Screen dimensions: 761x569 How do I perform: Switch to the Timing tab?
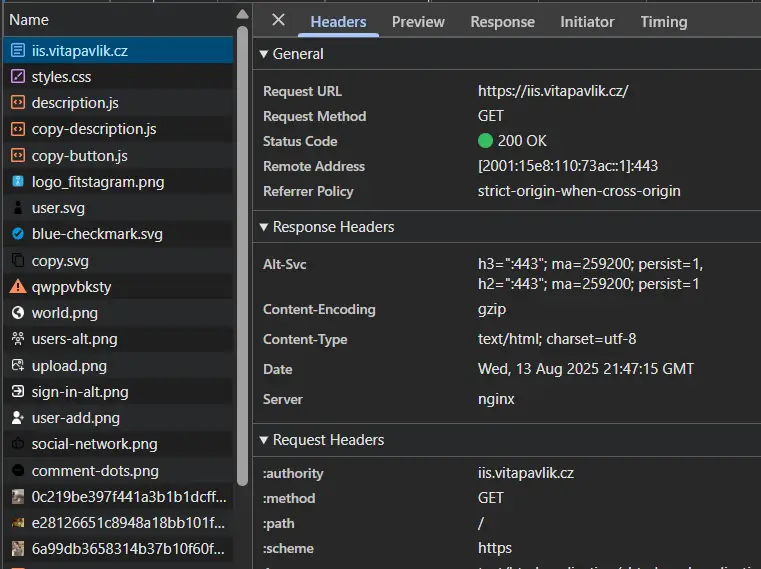(664, 22)
